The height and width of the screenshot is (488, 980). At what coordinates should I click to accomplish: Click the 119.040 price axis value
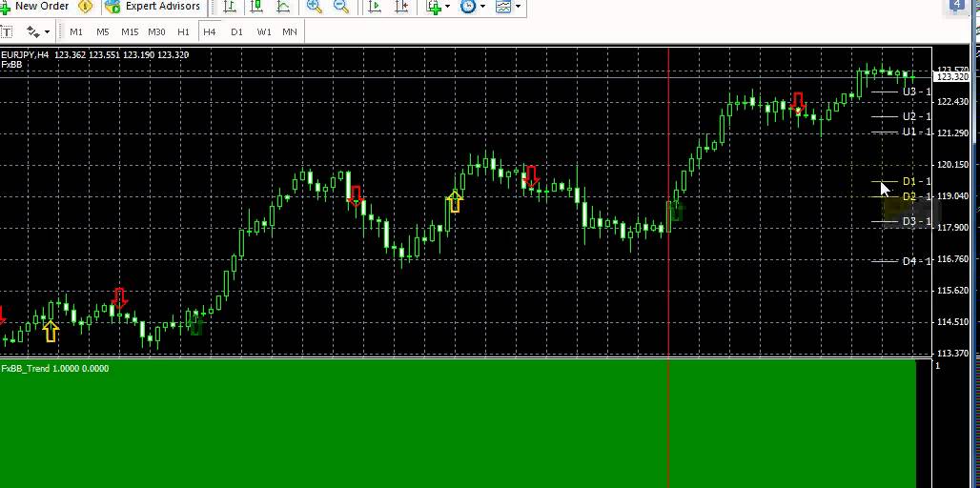[953, 196]
